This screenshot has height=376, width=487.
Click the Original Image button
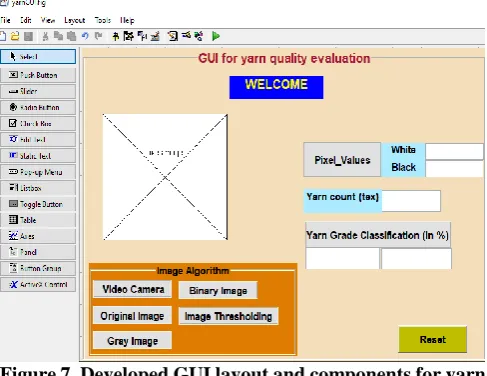click(x=132, y=316)
